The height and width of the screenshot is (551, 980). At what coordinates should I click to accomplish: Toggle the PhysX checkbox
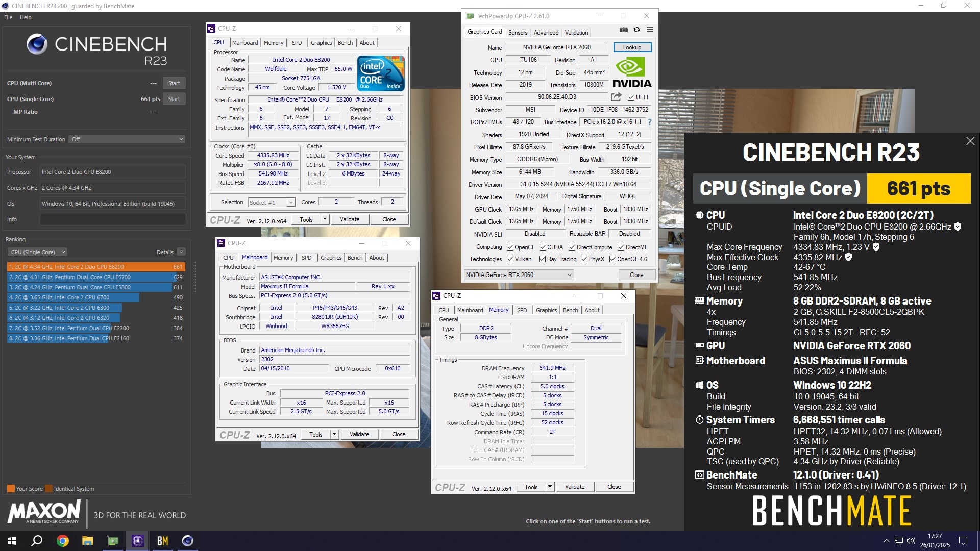click(584, 259)
